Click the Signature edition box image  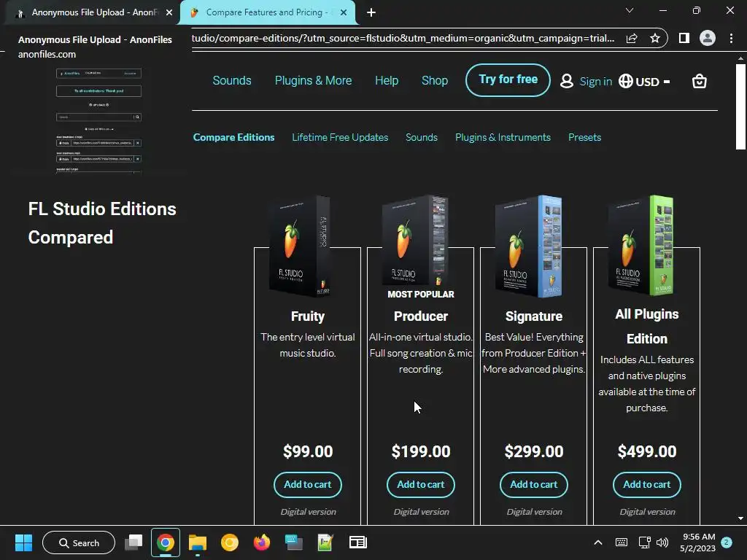tap(528, 246)
